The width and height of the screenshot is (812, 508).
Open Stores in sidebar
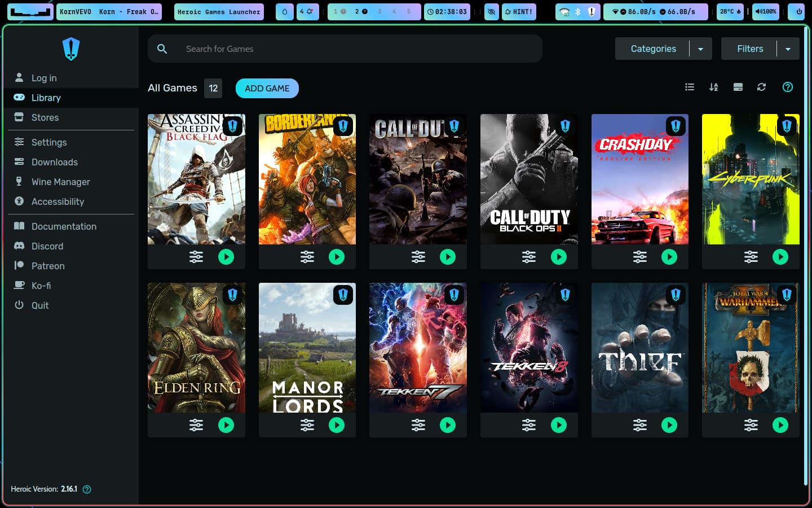pos(71,117)
